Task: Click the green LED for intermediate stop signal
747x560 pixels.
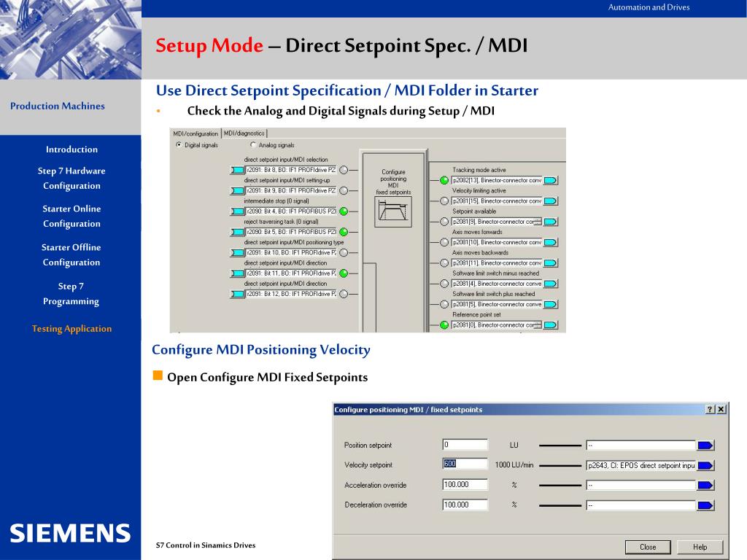Action: (x=344, y=211)
